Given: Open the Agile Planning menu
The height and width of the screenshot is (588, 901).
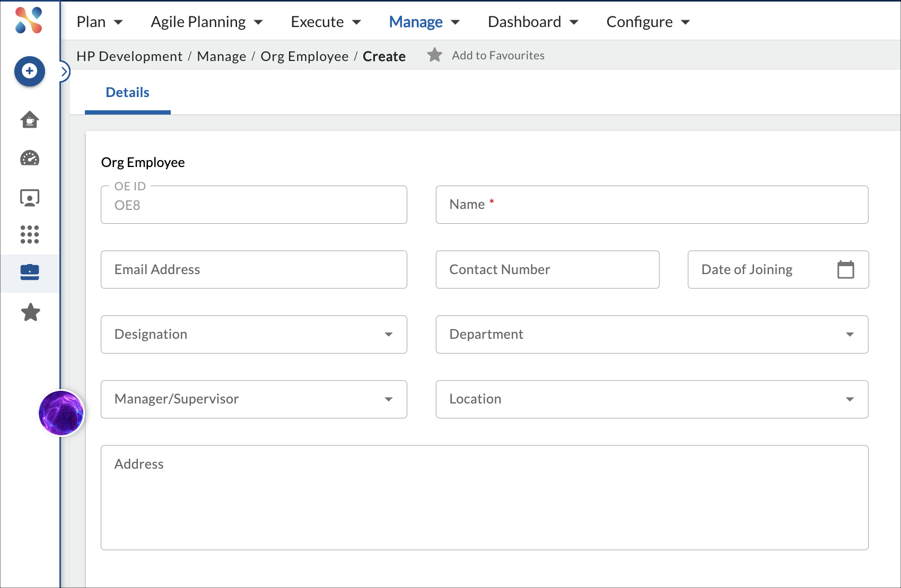Looking at the screenshot, I should (206, 22).
